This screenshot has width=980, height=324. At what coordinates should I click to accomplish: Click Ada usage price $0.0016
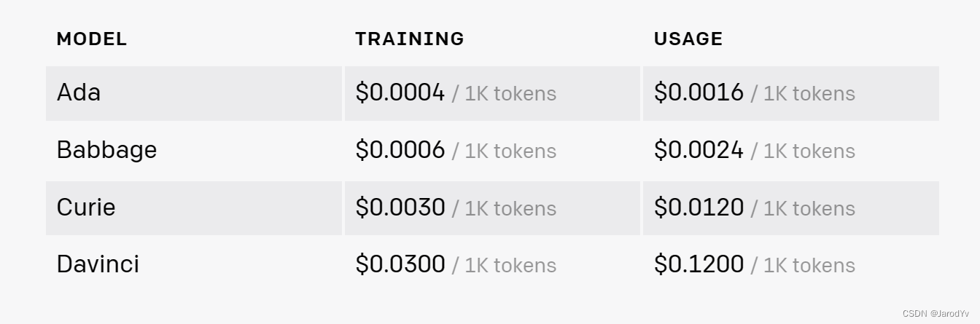point(699,92)
